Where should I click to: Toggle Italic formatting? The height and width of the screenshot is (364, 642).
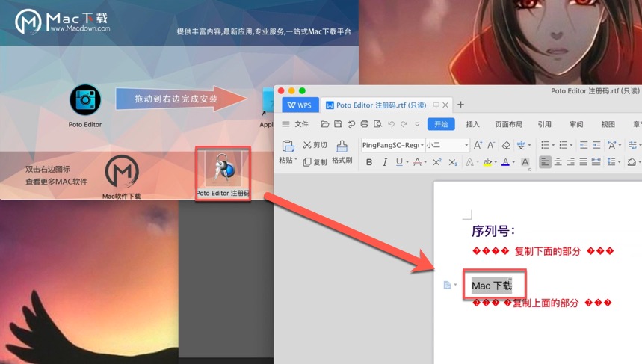pyautogui.click(x=384, y=162)
